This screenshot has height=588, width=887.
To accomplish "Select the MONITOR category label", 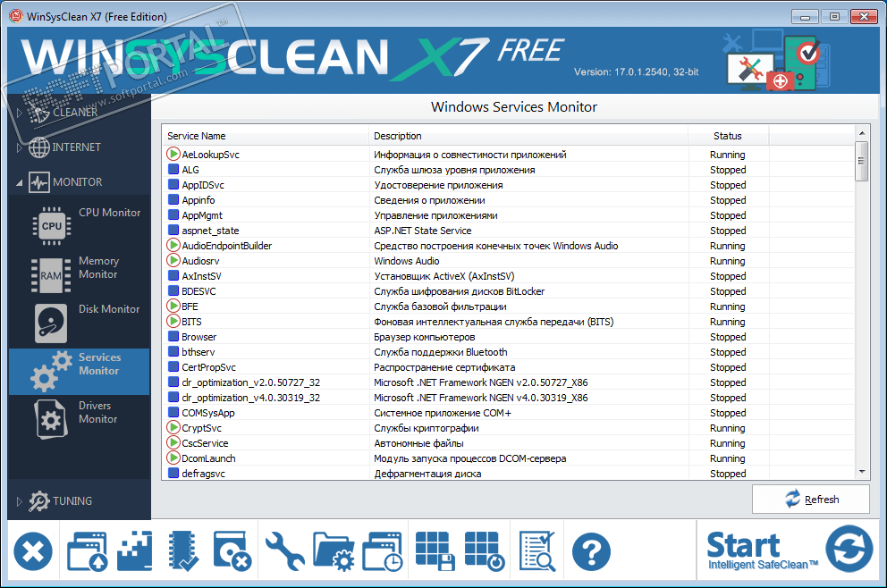I will point(78,182).
